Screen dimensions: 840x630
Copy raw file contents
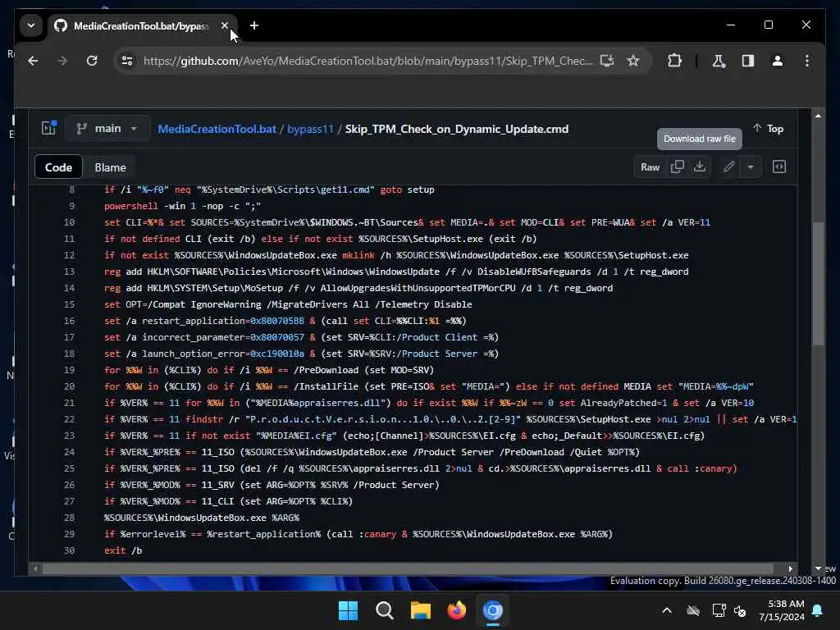tap(677, 167)
